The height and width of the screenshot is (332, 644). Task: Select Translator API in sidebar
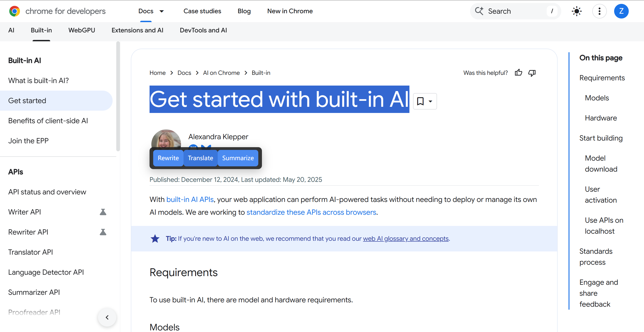(31, 252)
